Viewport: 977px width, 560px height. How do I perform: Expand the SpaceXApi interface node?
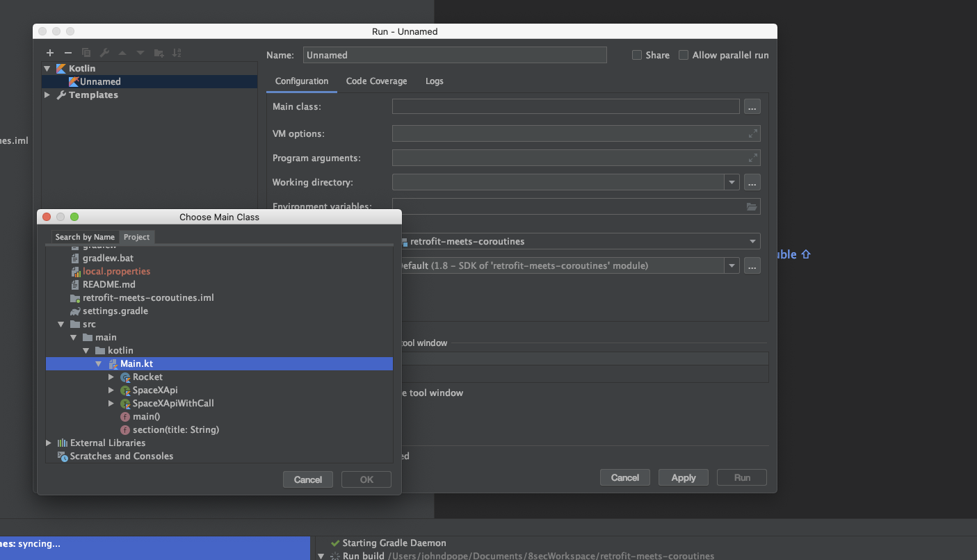tap(111, 390)
